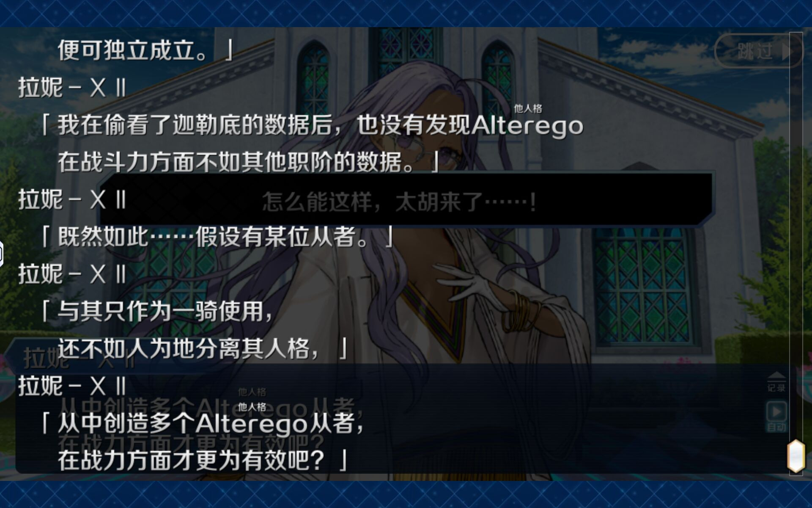This screenshot has height=508, width=812.
Task: Click the log entry 我在偷看了迦勒底的数据后
Action: (x=195, y=125)
